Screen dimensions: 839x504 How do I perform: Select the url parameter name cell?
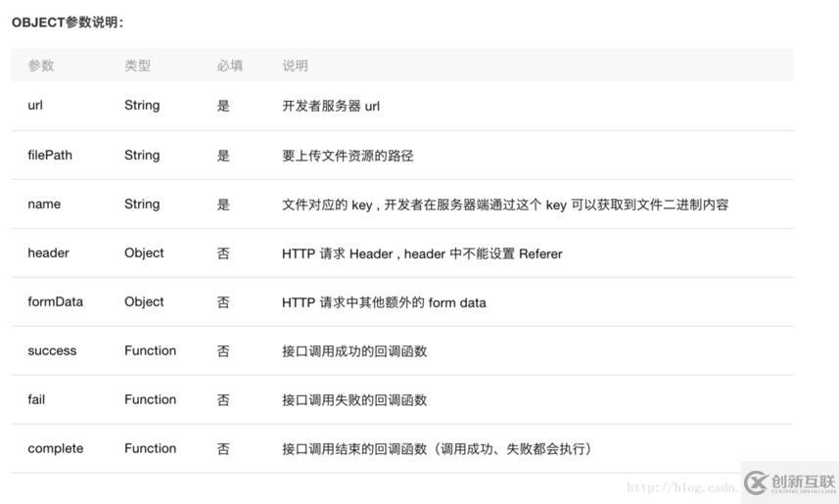35,106
